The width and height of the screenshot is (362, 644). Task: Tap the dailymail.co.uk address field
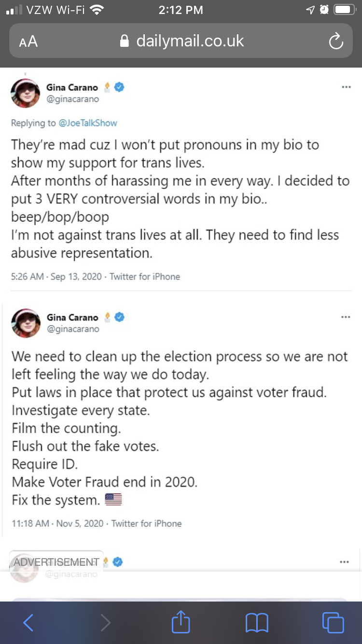click(x=181, y=42)
